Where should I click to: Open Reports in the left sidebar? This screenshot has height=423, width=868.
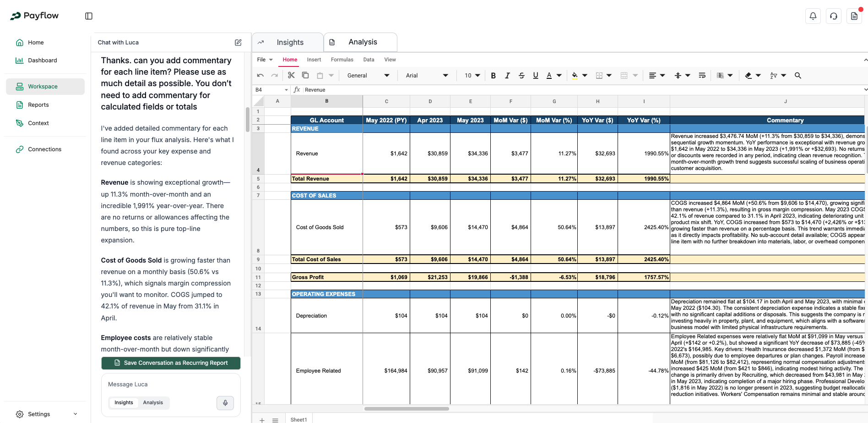coord(38,105)
